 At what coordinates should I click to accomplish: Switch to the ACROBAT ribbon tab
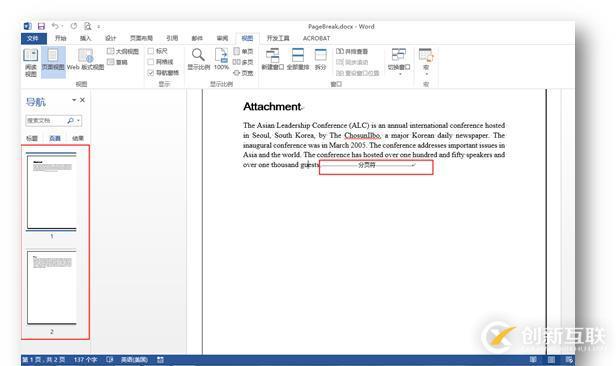(x=316, y=38)
